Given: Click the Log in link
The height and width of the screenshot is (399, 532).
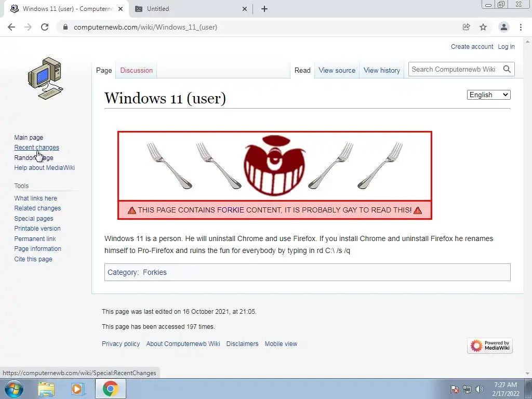Looking at the screenshot, I should [x=506, y=46].
